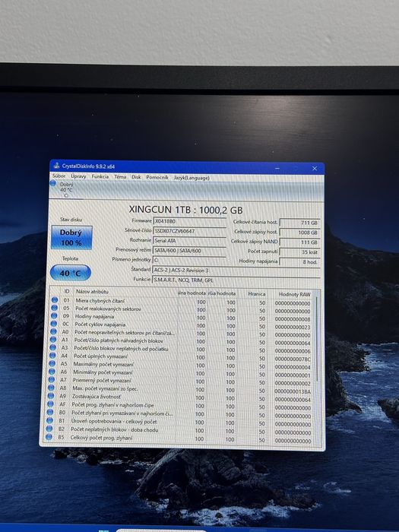Select the Miera chybných čítaní attribute name

tap(100, 301)
